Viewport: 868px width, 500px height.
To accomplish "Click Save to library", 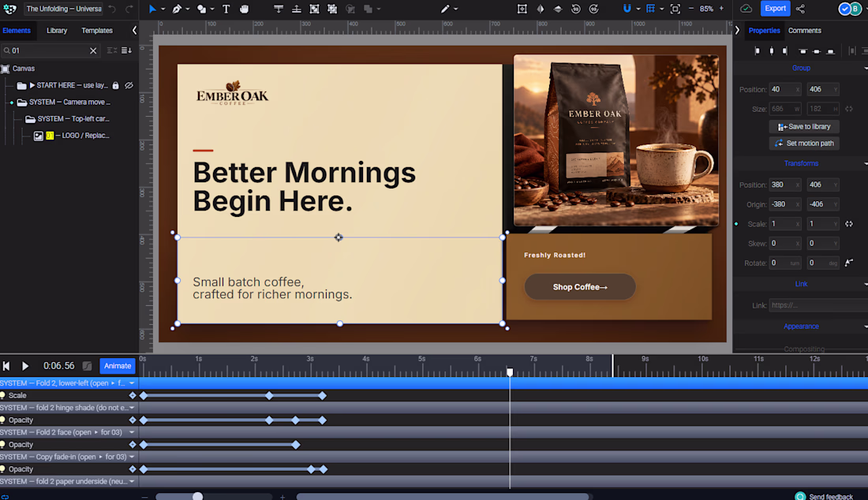I will pos(804,127).
